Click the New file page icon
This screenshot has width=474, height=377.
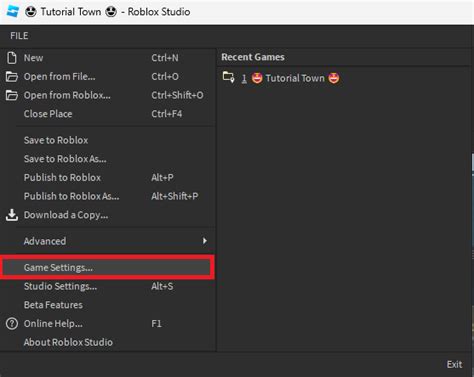tap(12, 58)
